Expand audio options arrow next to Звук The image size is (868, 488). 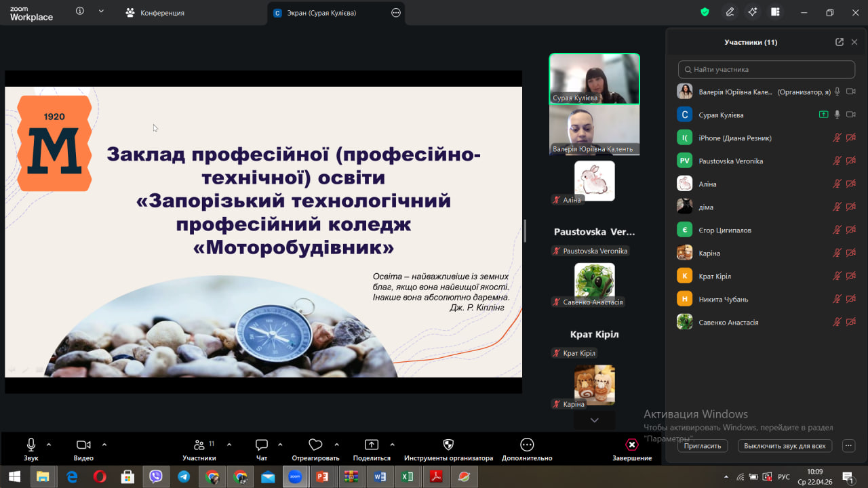pyautogui.click(x=49, y=445)
